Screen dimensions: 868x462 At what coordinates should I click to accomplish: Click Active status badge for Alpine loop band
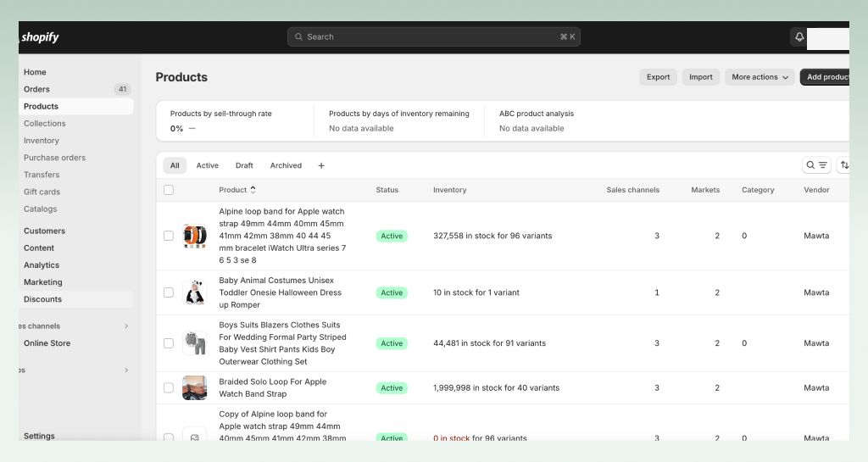pos(392,236)
